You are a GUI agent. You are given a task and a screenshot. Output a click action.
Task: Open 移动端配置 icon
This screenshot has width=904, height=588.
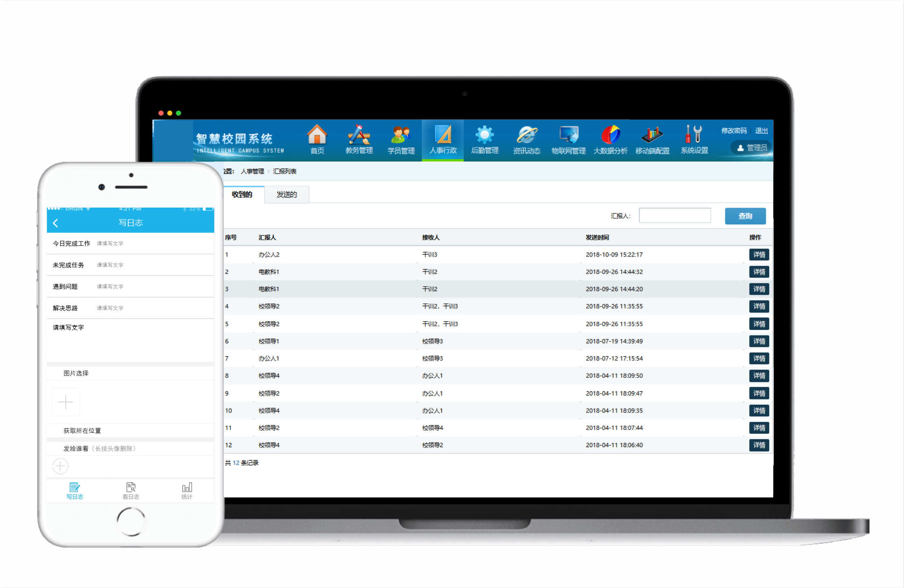652,136
